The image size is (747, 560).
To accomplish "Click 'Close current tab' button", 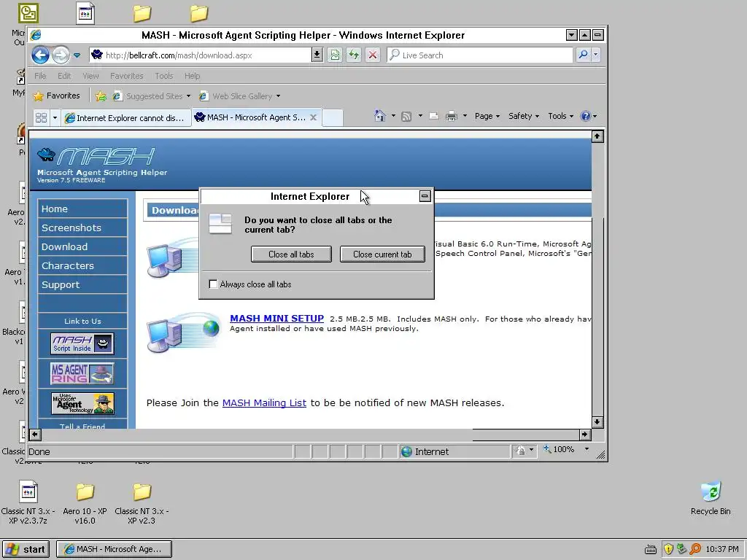I will [382, 254].
